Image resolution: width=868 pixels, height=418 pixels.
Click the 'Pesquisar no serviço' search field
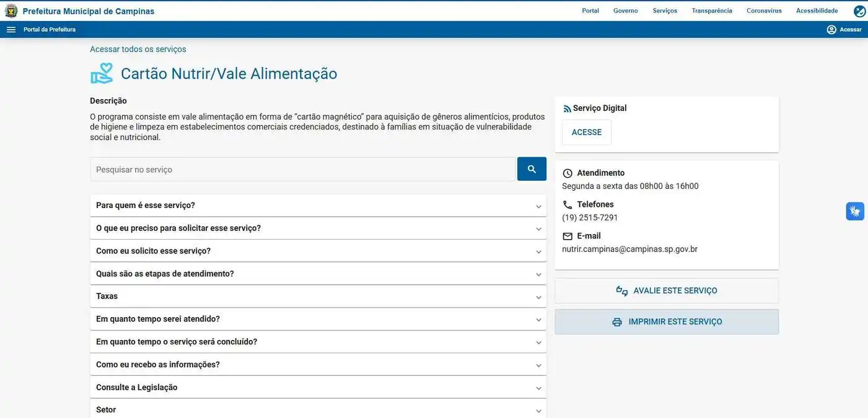coord(303,169)
